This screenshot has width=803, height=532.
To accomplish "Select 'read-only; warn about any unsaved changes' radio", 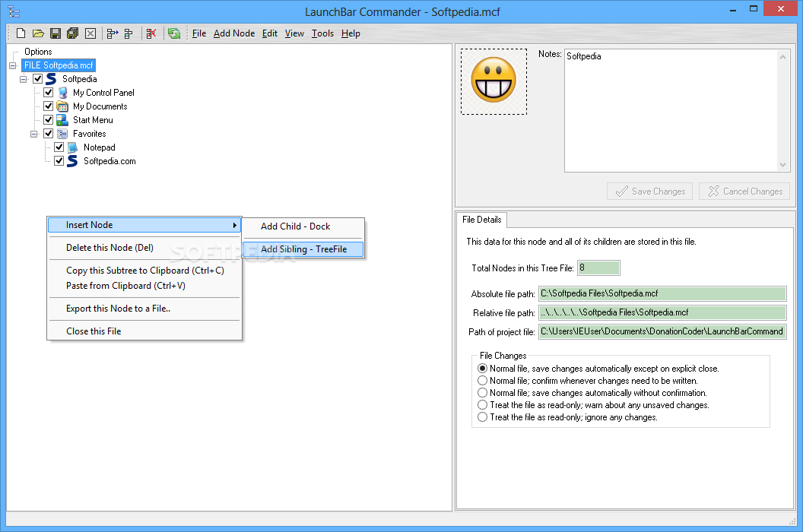I will (x=482, y=405).
